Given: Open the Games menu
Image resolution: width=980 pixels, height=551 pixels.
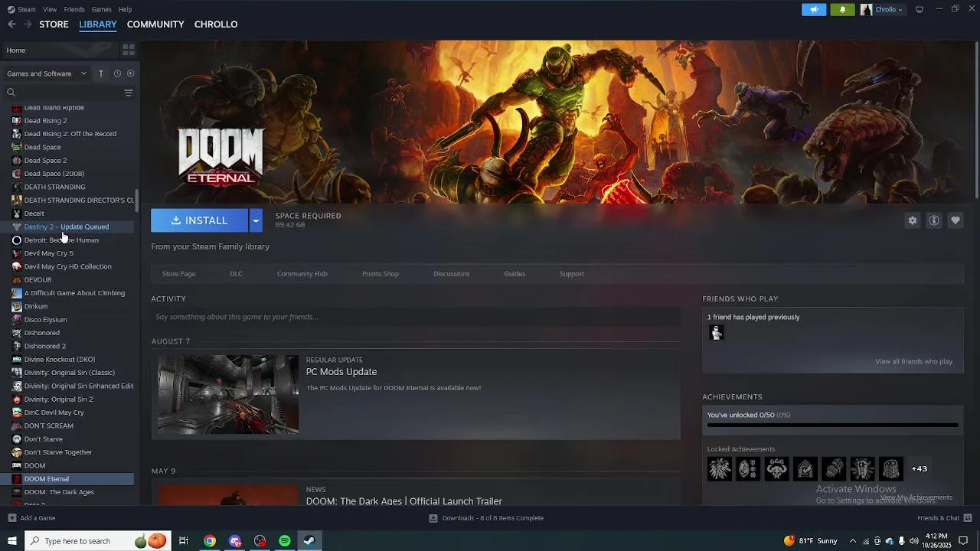Looking at the screenshot, I should click(101, 9).
